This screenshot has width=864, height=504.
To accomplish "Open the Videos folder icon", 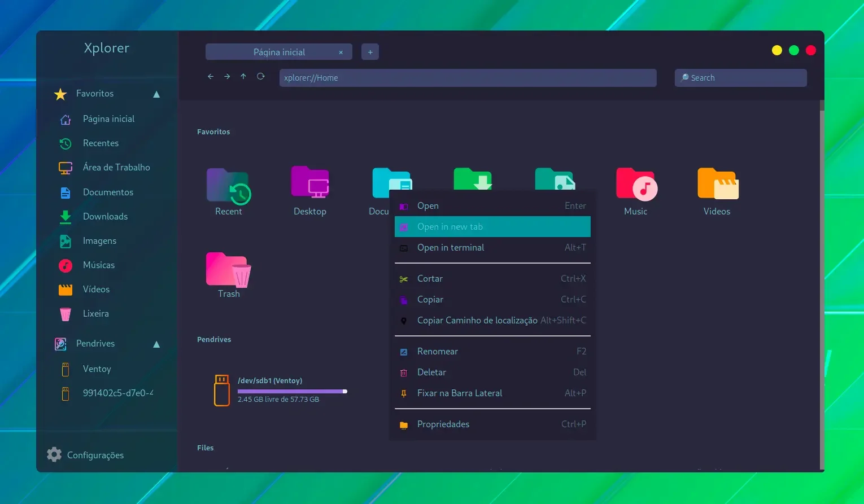I will point(718,183).
